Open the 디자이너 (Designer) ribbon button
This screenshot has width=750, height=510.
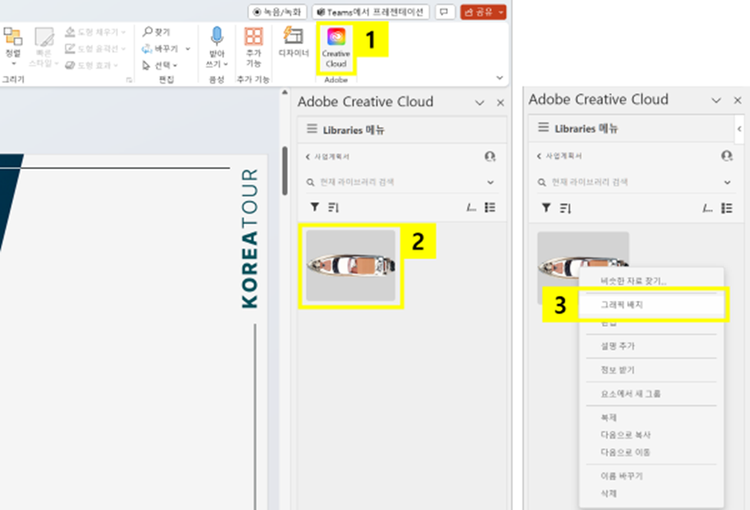[294, 42]
